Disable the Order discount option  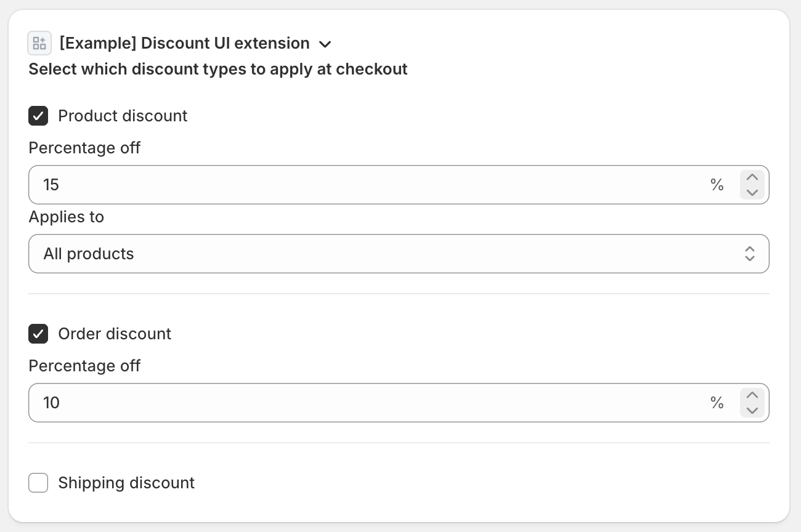(x=38, y=334)
